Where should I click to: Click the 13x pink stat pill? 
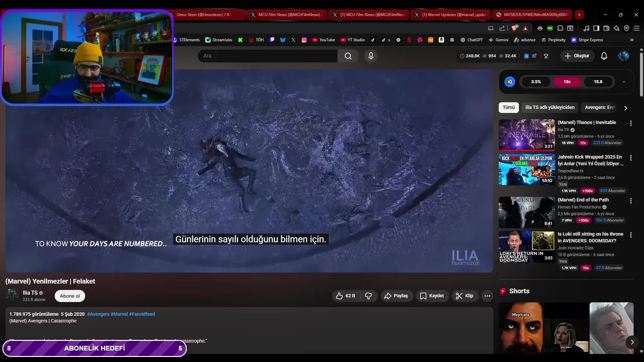click(567, 81)
